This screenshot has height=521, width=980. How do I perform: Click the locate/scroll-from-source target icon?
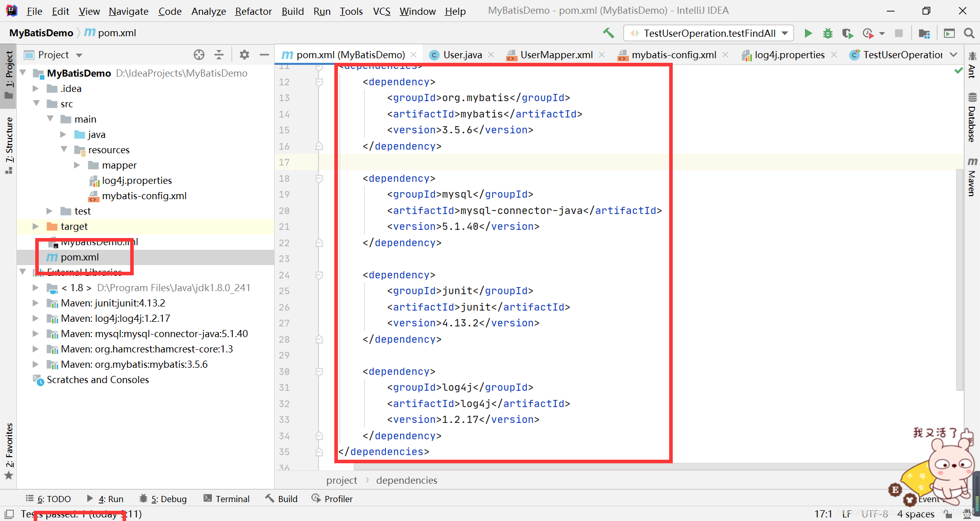[199, 55]
